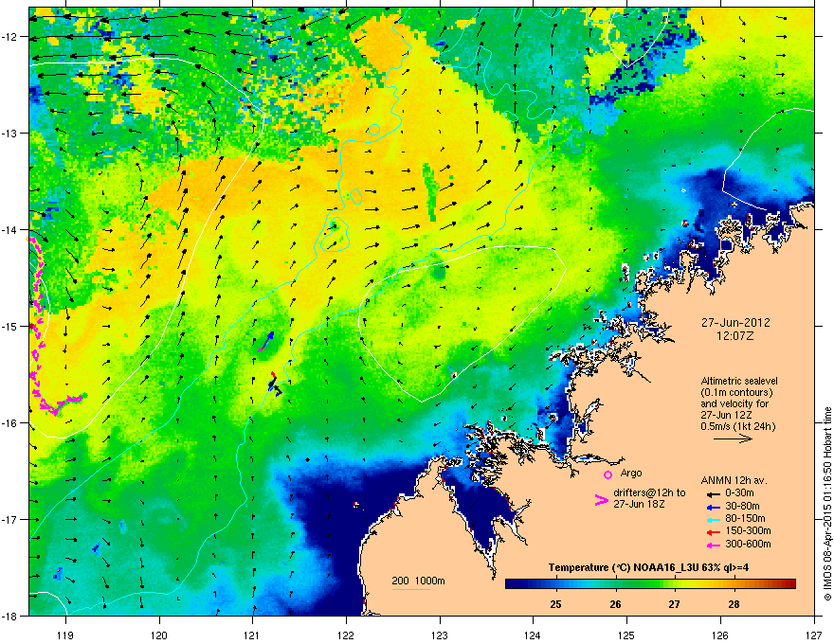Click the latitude axis label -13
This screenshot has height=644, width=834.
point(9,133)
